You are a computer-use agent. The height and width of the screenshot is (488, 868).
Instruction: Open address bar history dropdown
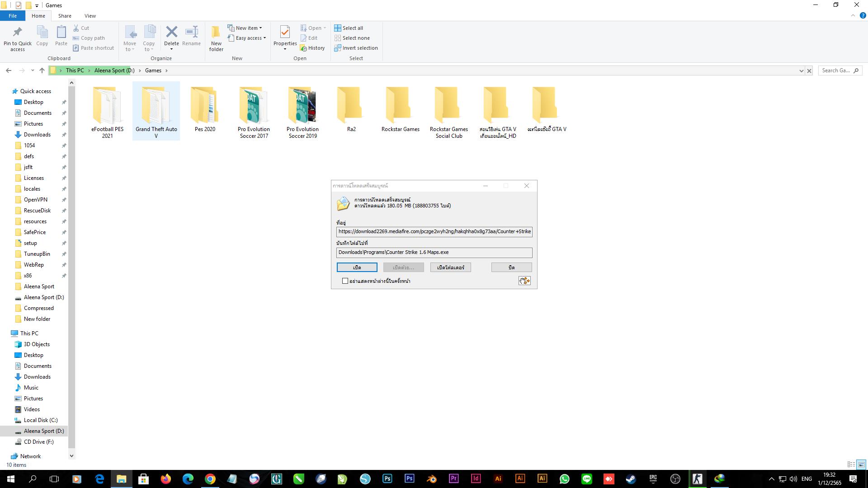[x=801, y=70]
